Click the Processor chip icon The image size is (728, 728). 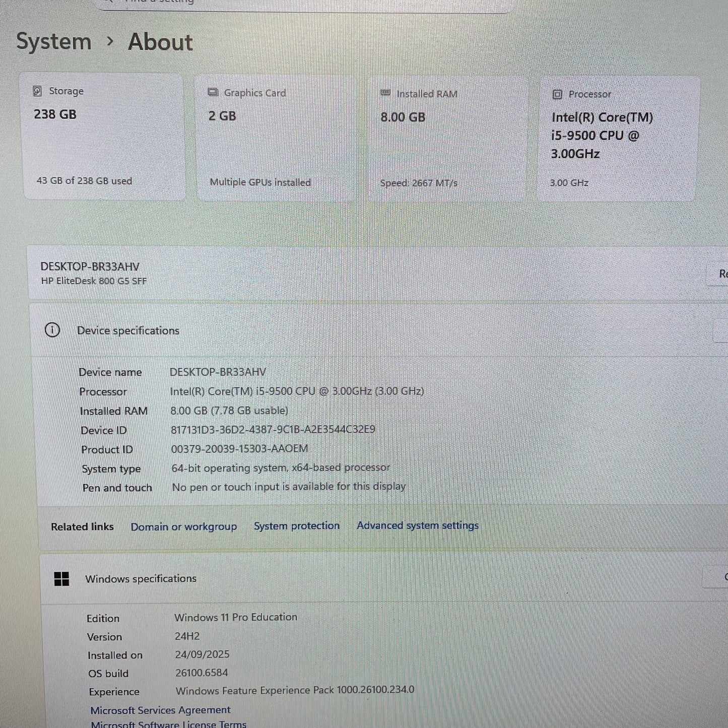(x=557, y=94)
